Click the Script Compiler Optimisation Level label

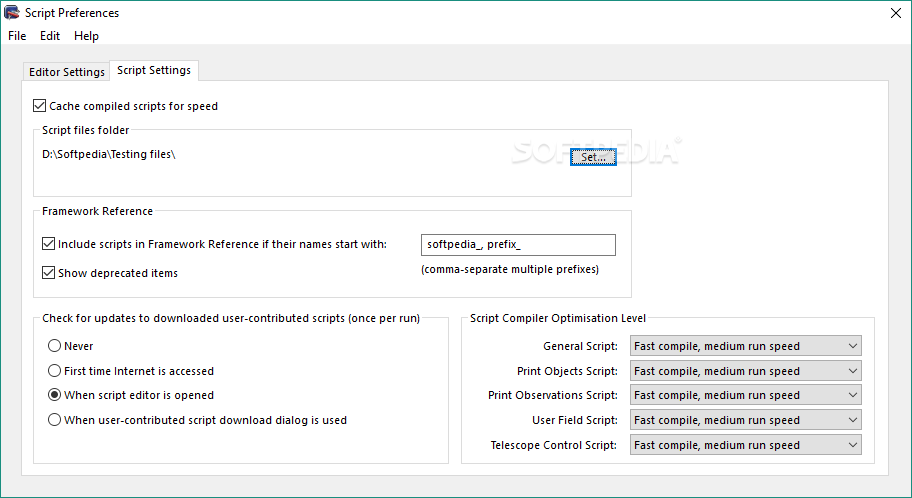point(558,318)
